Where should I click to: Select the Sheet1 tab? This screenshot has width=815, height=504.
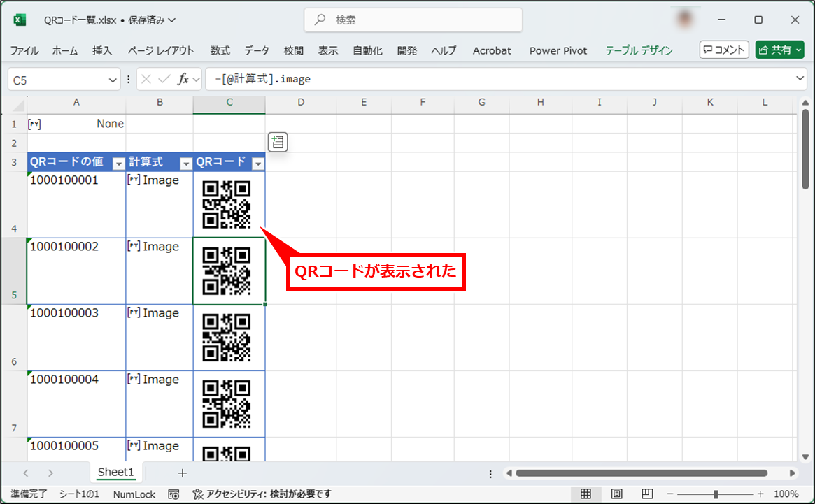tap(115, 472)
